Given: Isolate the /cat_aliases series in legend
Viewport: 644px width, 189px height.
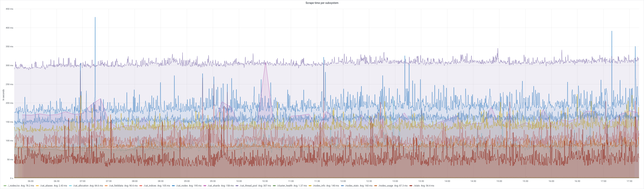Looking at the screenshot, I should [x=46, y=186].
